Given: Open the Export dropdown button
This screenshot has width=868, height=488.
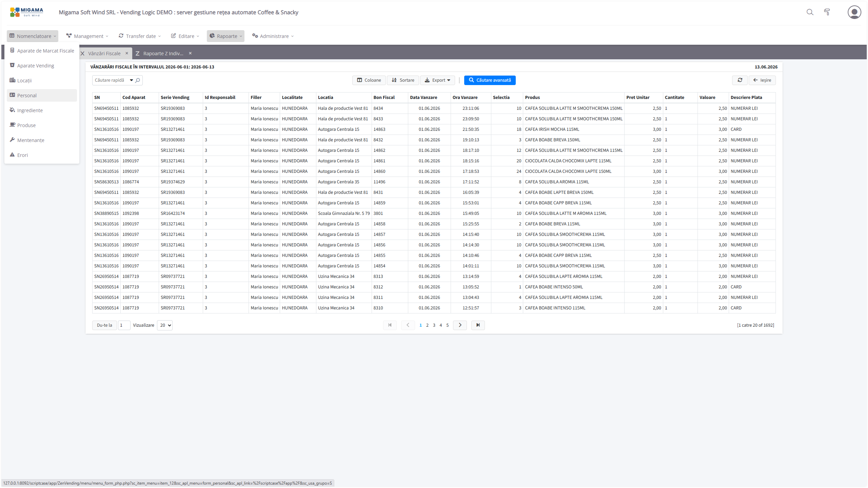Looking at the screenshot, I should 437,80.
